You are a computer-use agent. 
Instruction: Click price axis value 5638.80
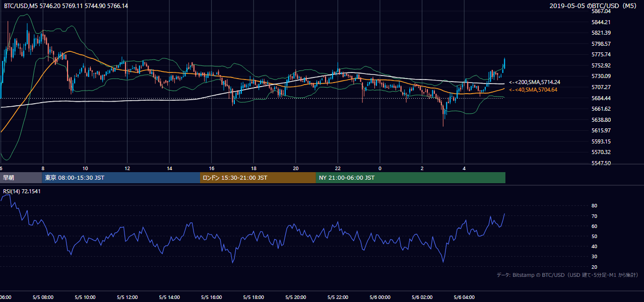601,120
